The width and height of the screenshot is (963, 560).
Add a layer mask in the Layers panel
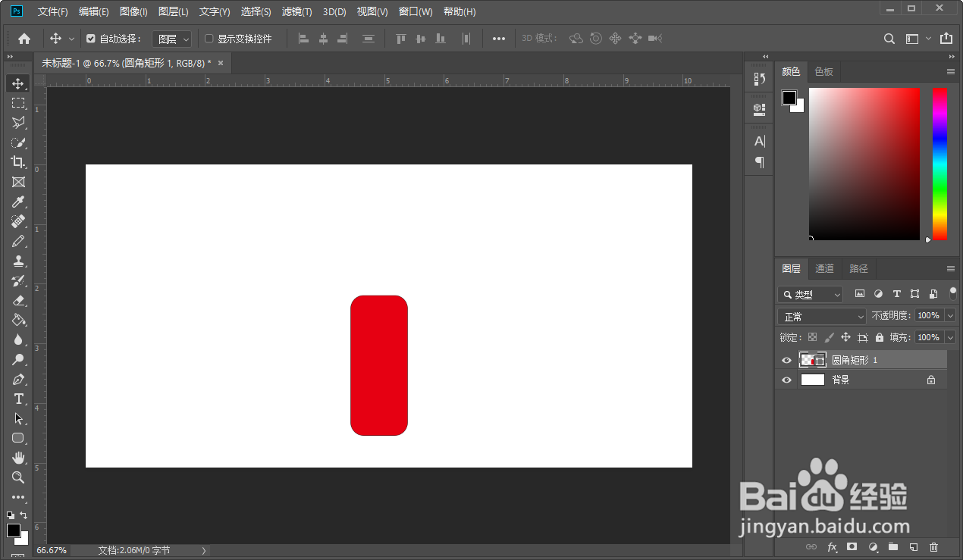pyautogui.click(x=852, y=547)
